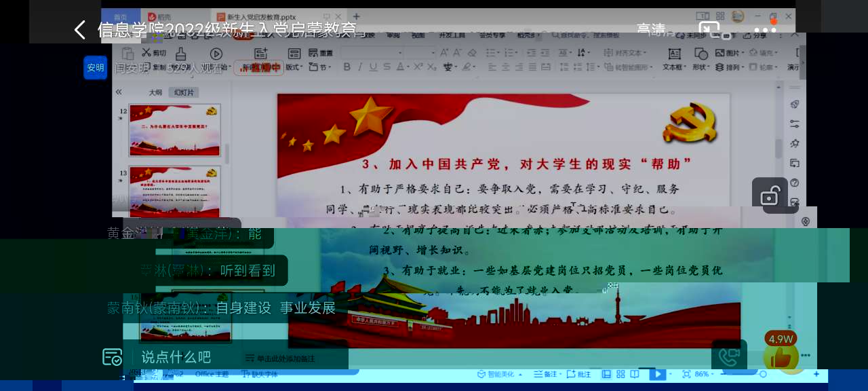Click the 缺失字体 missing fonts indicator

pos(260,374)
